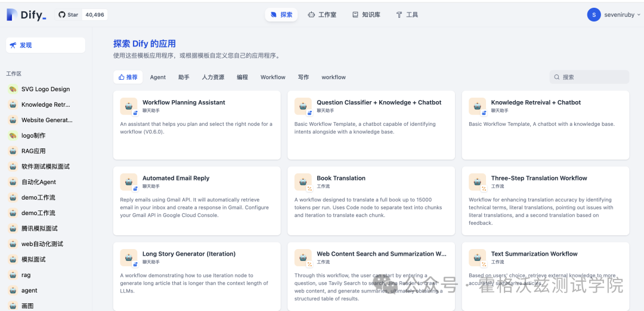The width and height of the screenshot is (644, 311).
Task: Go to the 知识库 tab
Action: (366, 15)
